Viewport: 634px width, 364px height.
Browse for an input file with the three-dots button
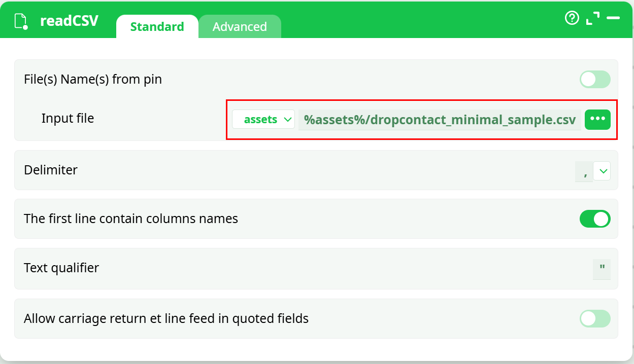597,120
